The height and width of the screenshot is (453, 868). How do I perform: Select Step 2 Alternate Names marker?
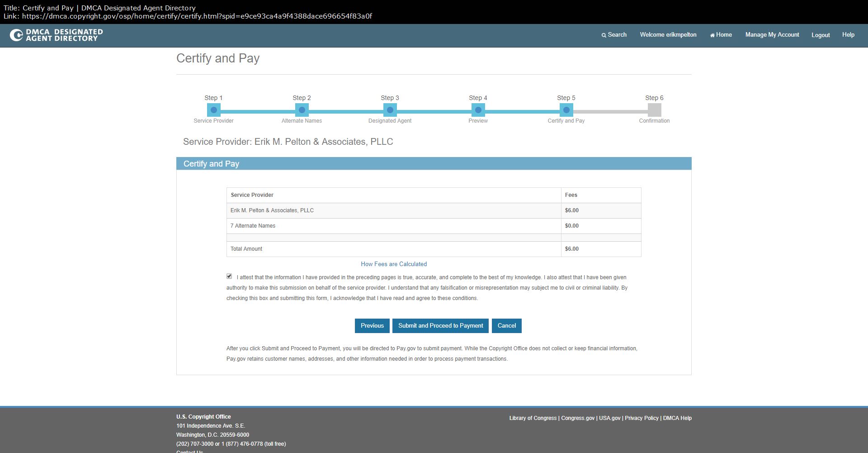tap(302, 110)
